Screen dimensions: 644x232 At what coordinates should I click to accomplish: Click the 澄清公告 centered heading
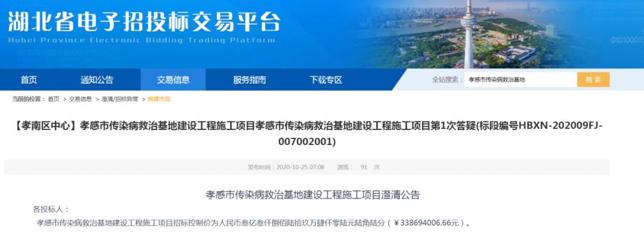[x=312, y=194]
